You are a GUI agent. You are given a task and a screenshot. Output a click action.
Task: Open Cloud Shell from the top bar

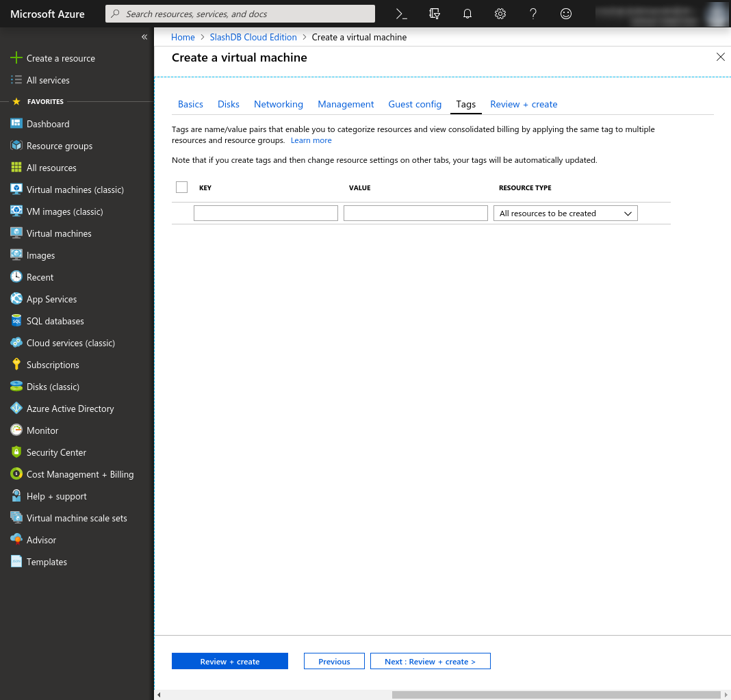(x=402, y=14)
